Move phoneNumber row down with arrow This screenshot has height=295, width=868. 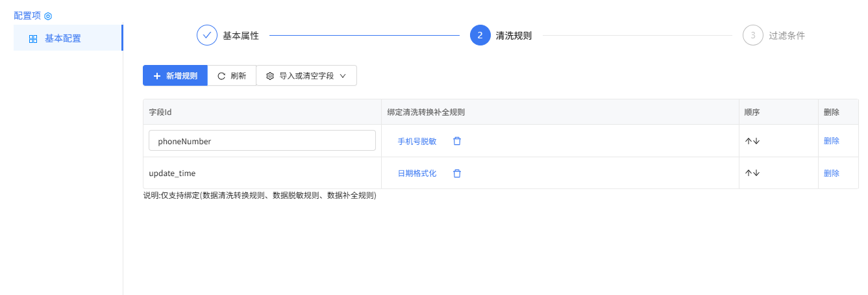tap(756, 141)
